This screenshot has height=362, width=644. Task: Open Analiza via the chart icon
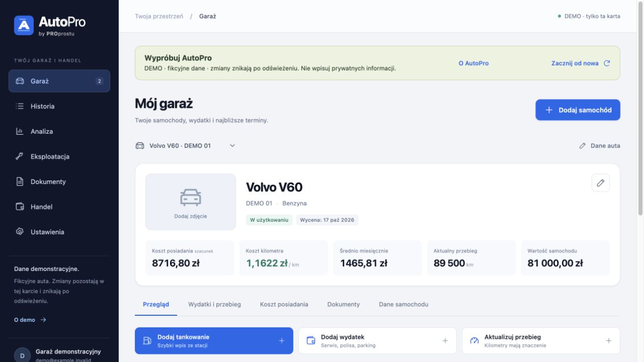(x=20, y=131)
